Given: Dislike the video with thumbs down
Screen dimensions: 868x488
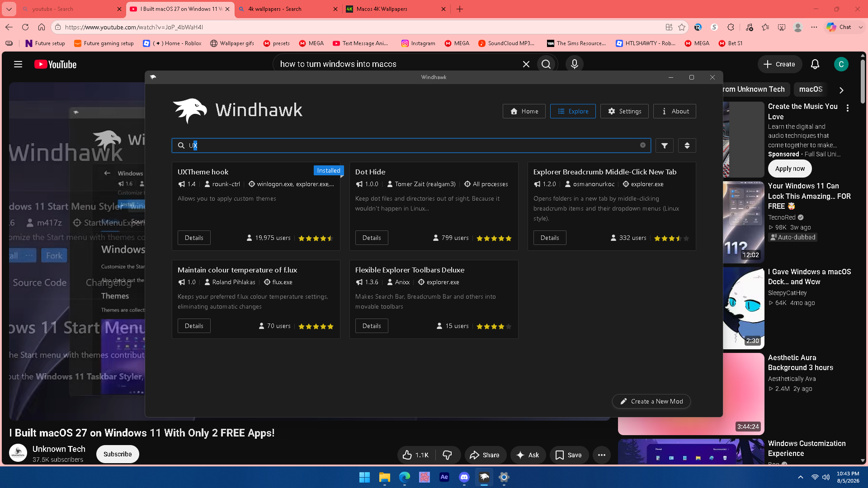Looking at the screenshot, I should pyautogui.click(x=447, y=455).
